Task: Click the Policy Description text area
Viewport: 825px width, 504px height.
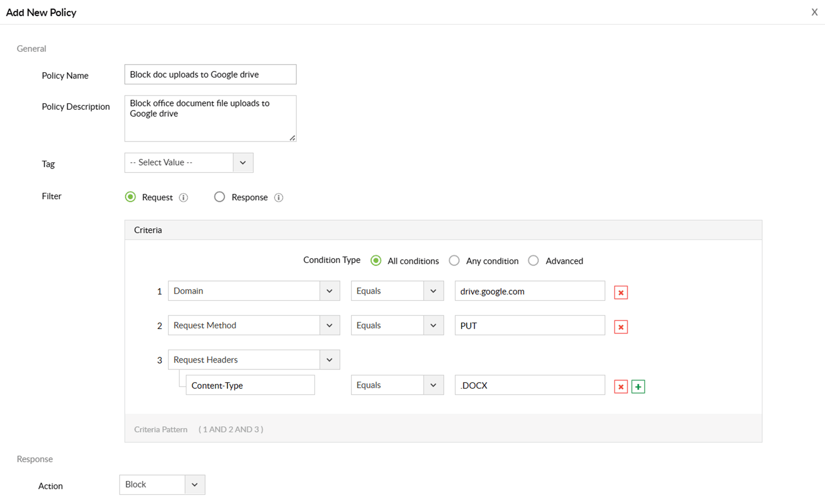Action: (210, 118)
